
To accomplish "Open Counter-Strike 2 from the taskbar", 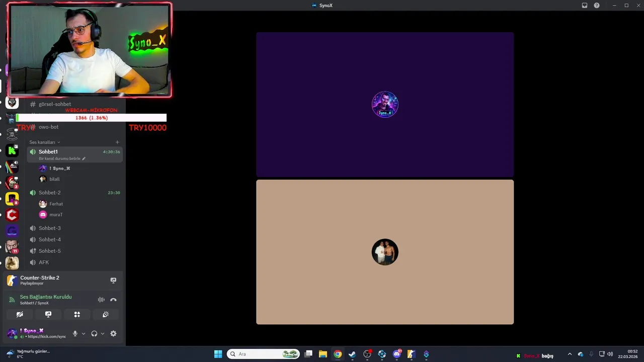I will 411,354.
